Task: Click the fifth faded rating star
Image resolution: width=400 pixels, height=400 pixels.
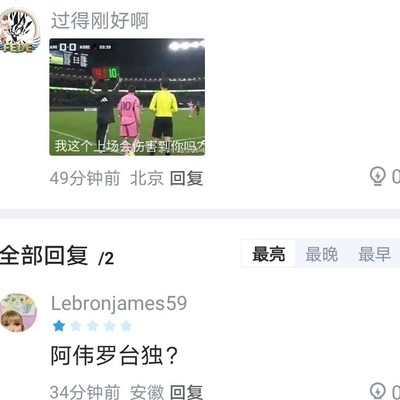Action: coord(126,326)
